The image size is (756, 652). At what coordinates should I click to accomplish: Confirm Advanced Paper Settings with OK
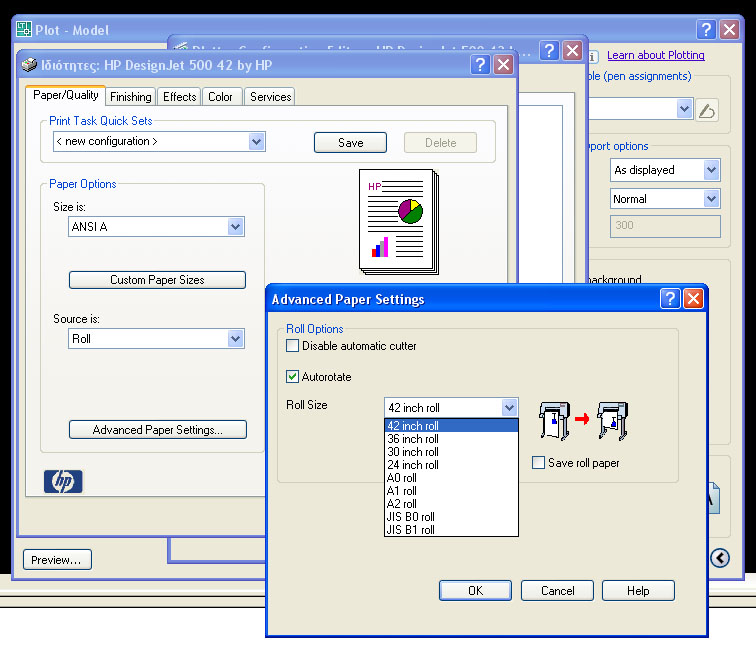tap(475, 591)
